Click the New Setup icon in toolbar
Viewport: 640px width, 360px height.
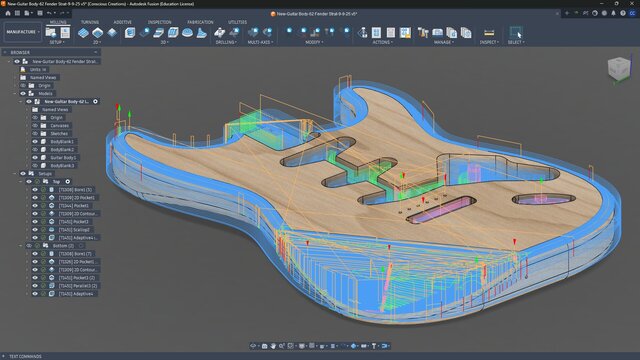point(51,32)
